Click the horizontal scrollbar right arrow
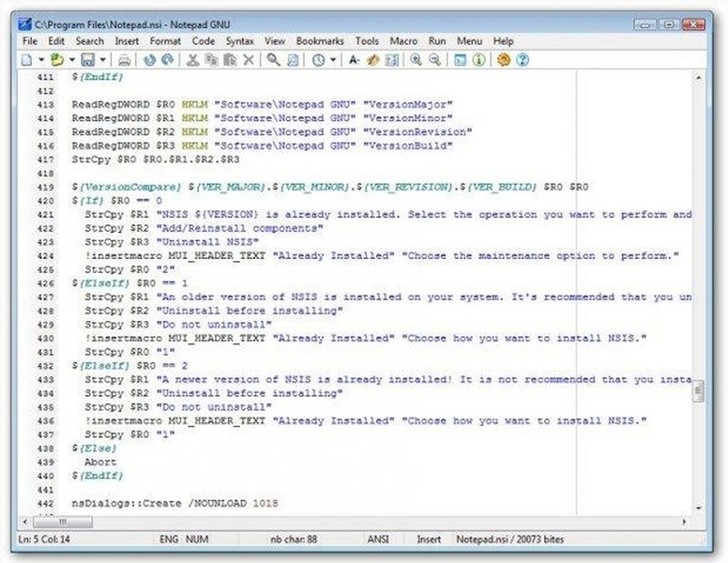The height and width of the screenshot is (563, 728). pyautogui.click(x=684, y=522)
